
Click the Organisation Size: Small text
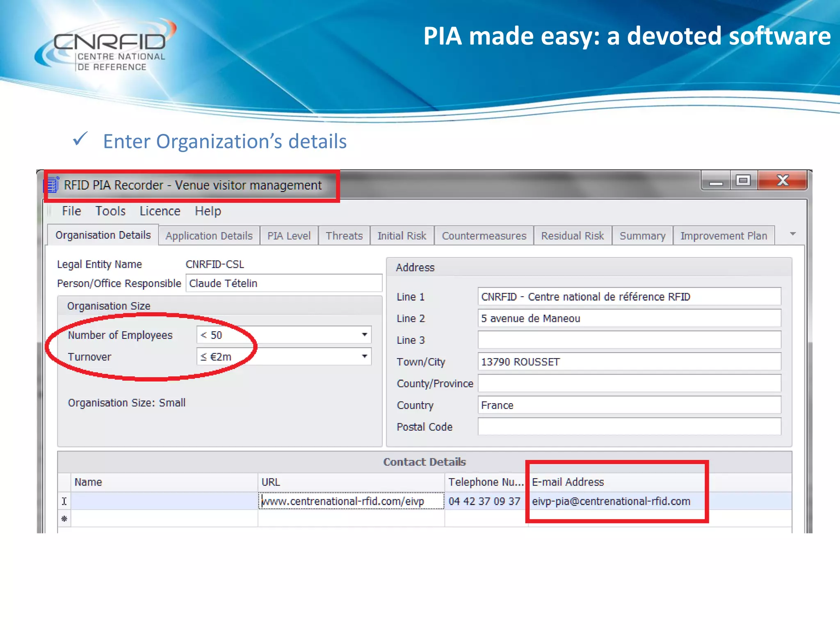tap(127, 403)
